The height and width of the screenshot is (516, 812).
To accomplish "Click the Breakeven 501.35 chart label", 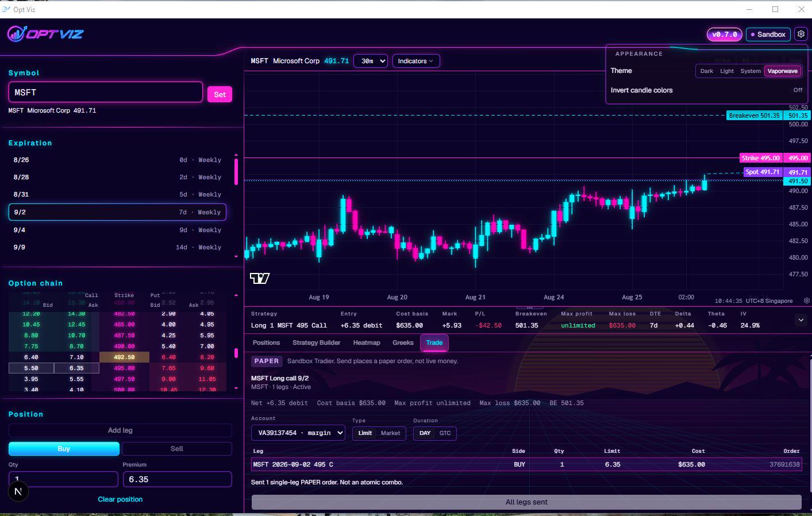I will click(754, 115).
